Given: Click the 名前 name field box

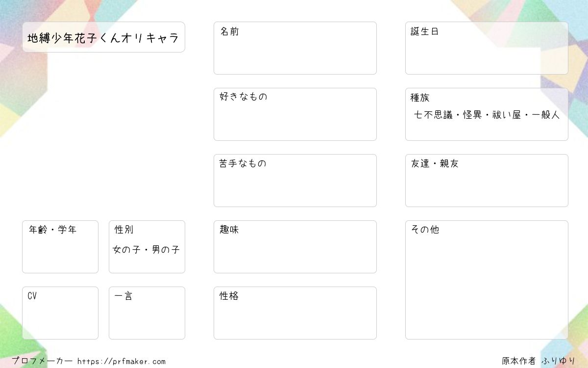Looking at the screenshot, I should (x=295, y=48).
